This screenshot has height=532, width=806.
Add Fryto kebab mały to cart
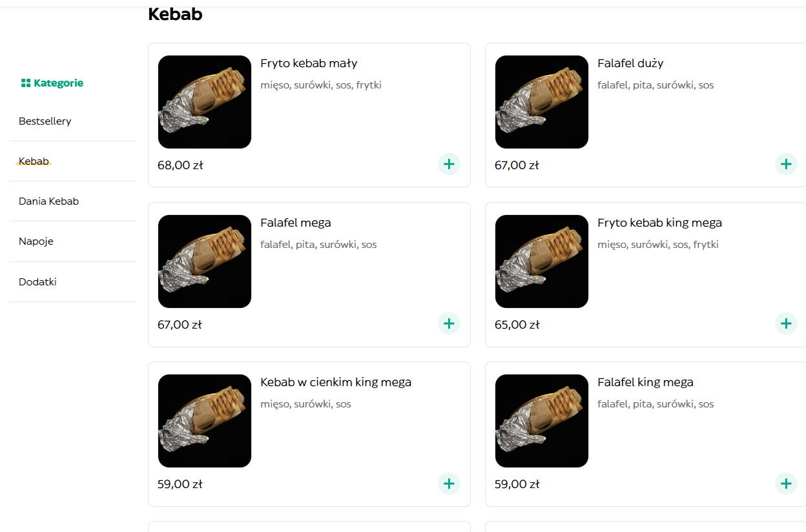pyautogui.click(x=449, y=164)
